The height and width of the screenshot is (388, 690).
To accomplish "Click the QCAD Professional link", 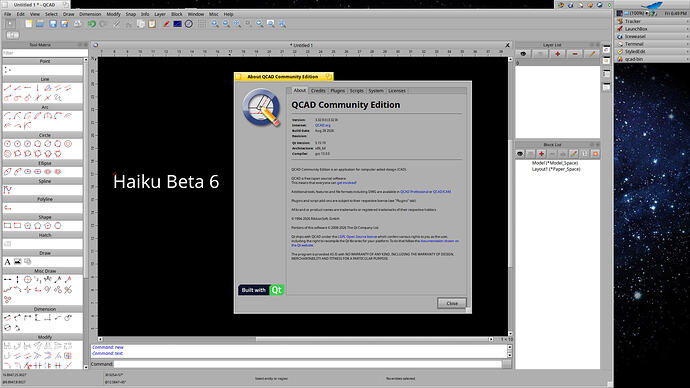I will (x=414, y=192).
